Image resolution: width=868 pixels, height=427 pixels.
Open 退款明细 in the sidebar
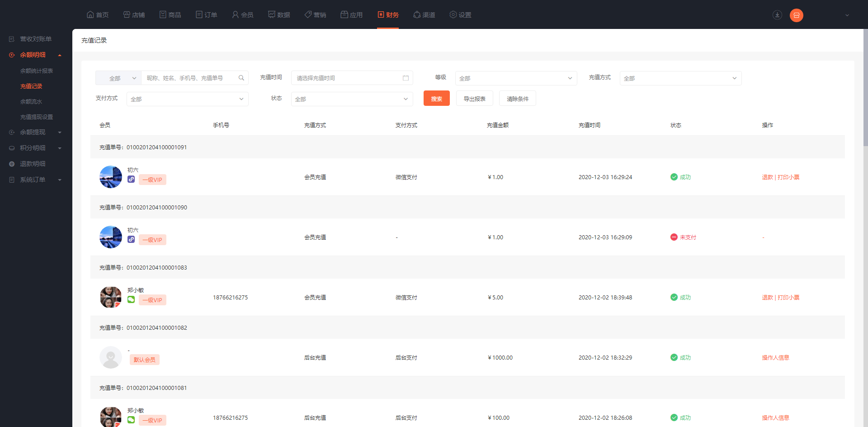coord(33,164)
